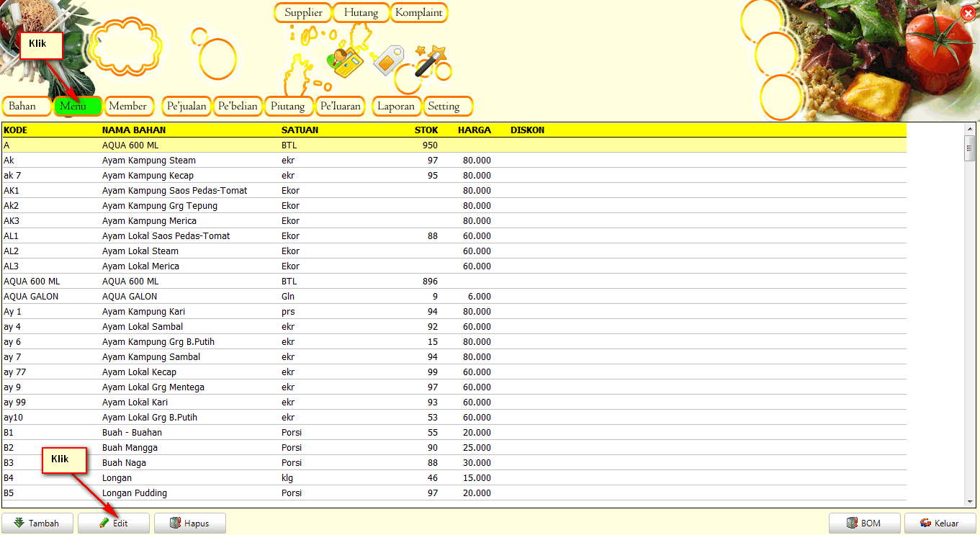Screen dimensions: 980x535
Task: Click the Keluar button
Action: [940, 523]
